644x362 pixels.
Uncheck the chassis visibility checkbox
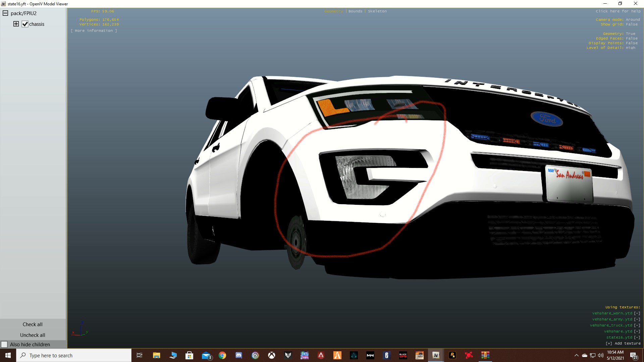tap(25, 24)
